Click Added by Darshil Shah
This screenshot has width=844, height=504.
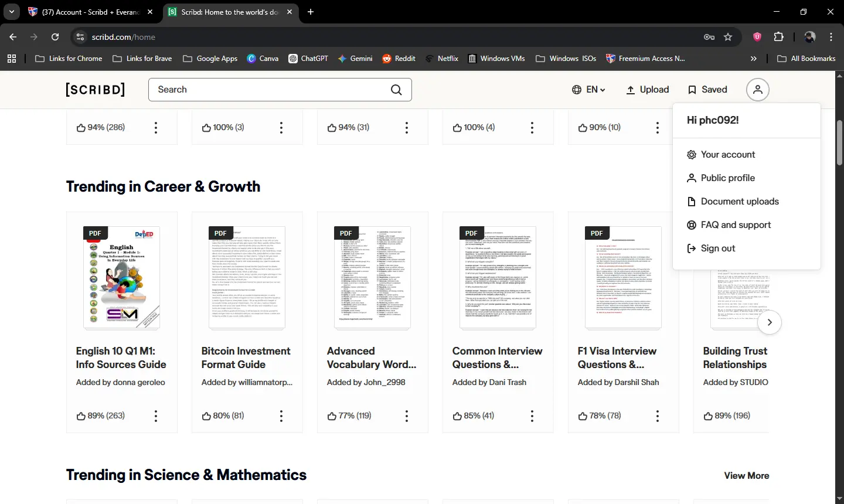point(618,382)
